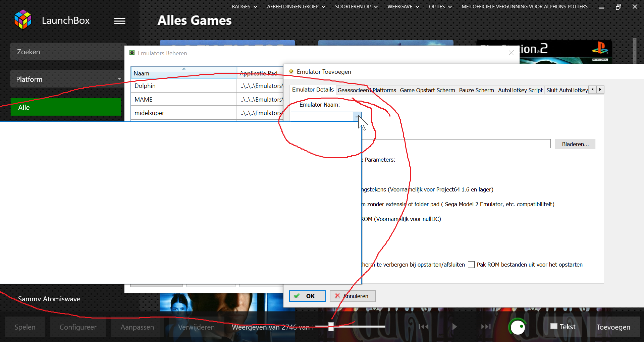Close the LaunchBox main window
644x342 pixels.
point(635,7)
